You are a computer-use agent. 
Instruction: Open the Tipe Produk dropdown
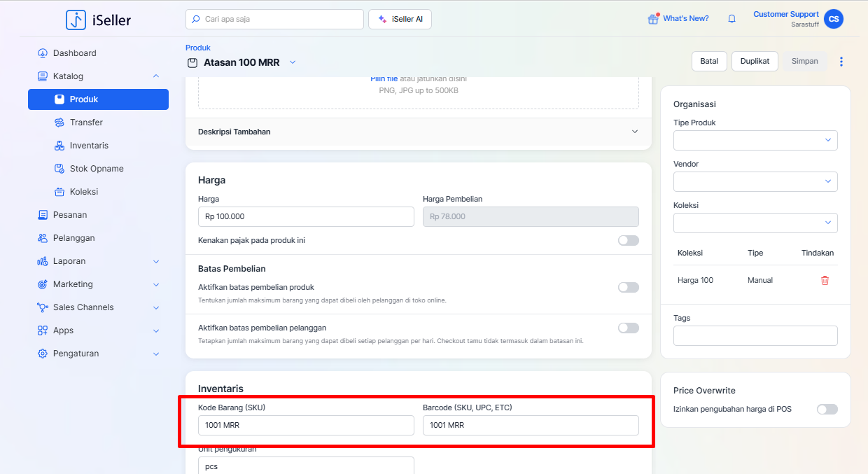[755, 140]
